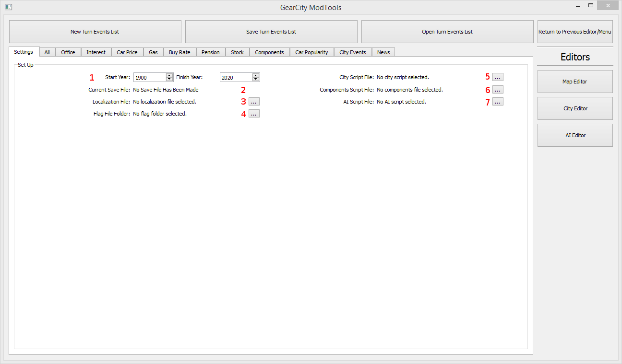
Task: Click the app icon in title bar
Action: pyautogui.click(x=8, y=7)
